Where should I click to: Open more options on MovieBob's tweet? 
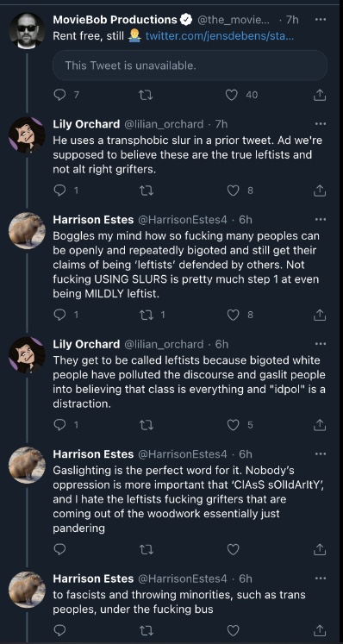(320, 19)
